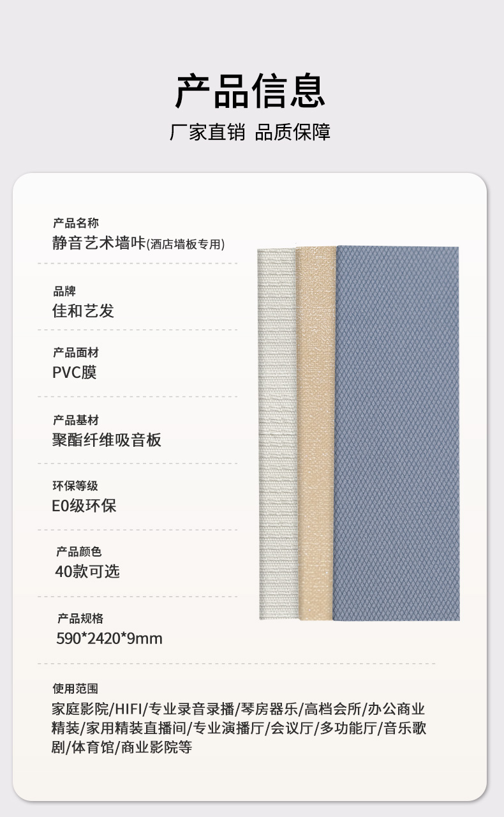Click the 产品信息 main heading
504x817 pixels.
250,91
